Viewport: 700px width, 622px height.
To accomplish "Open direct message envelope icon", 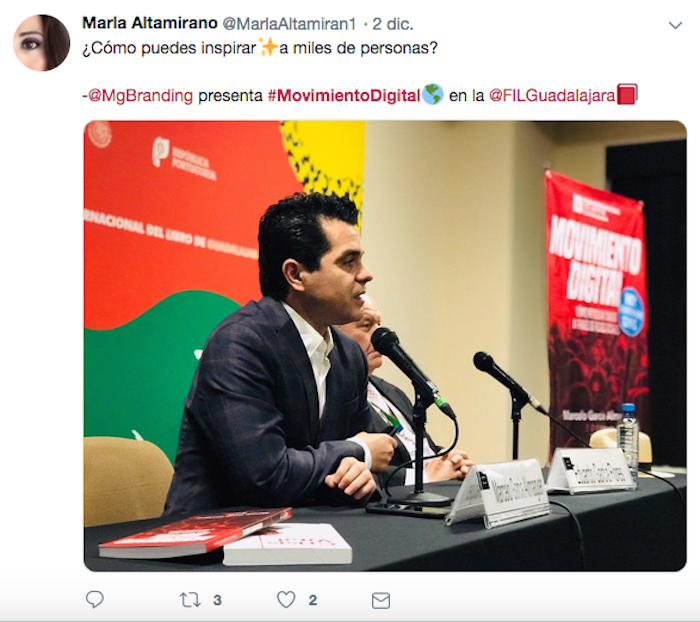I will [x=381, y=601].
